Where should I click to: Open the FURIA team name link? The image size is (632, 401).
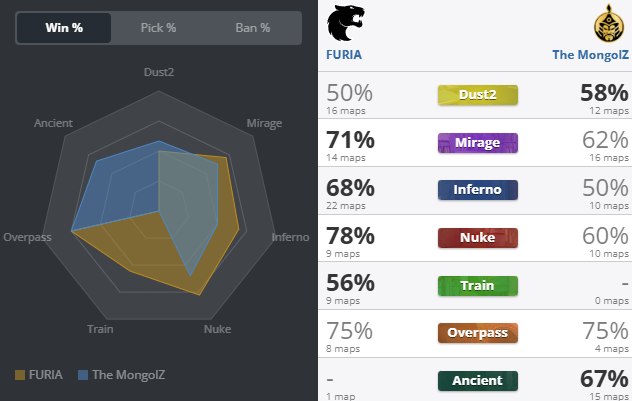[346, 55]
